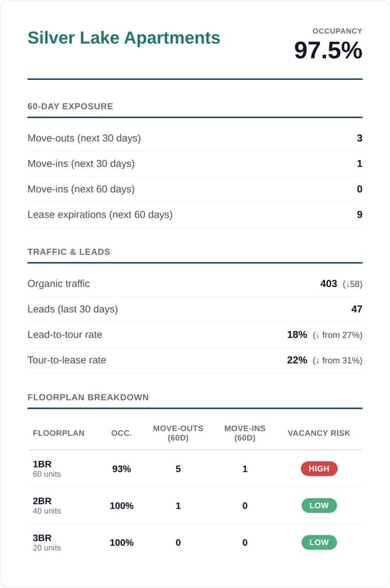Click the OCC. column header

121,433
